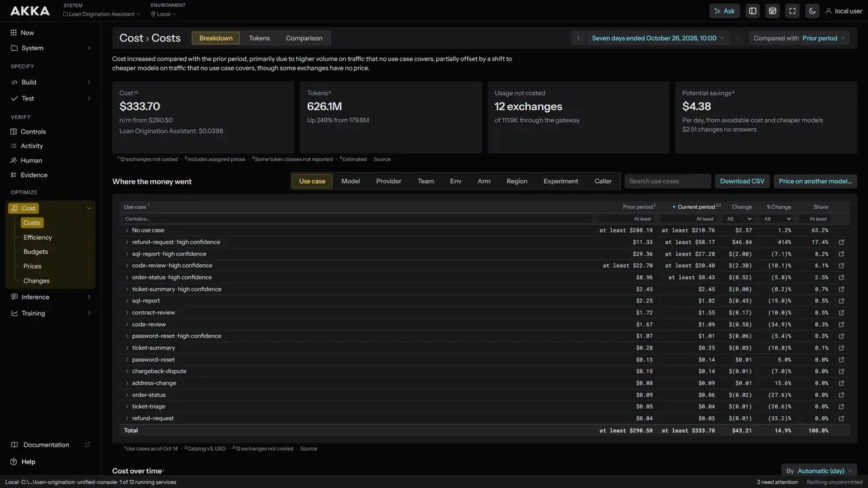Switch to the Tokens tab

tap(259, 38)
